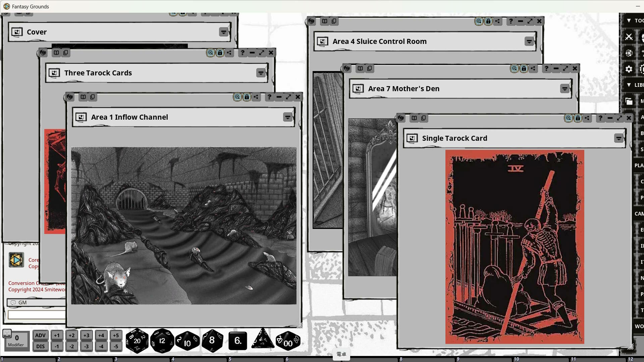Click the help question mark on Area 4 Sluice Control Room

[x=510, y=21]
